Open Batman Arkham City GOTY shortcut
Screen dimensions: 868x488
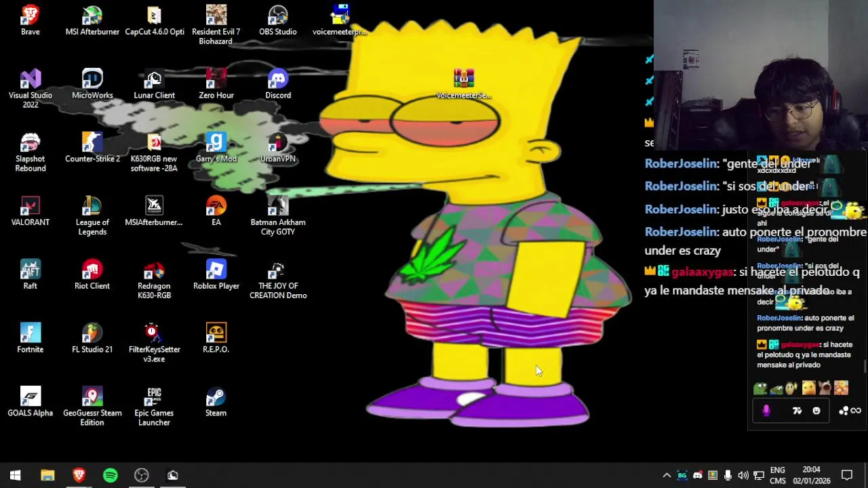coord(277,216)
